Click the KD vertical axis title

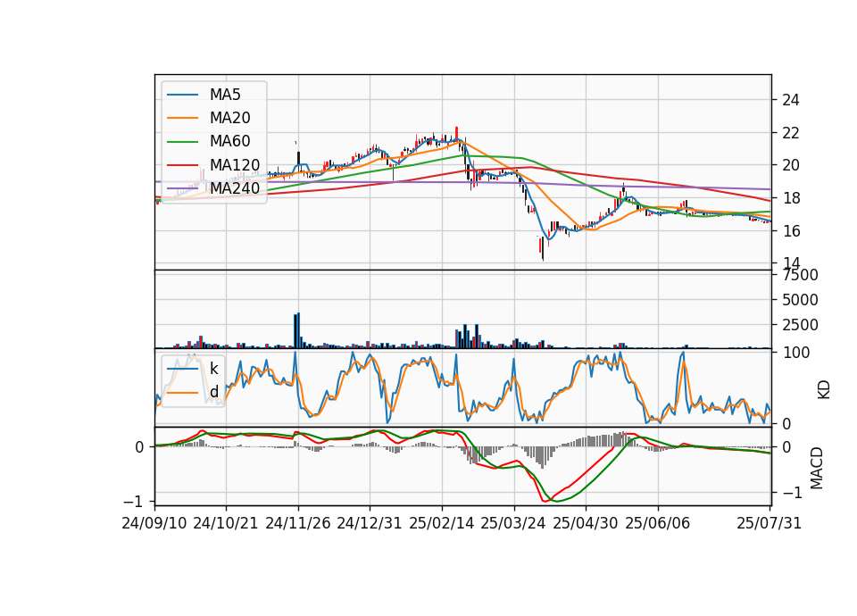coord(824,390)
